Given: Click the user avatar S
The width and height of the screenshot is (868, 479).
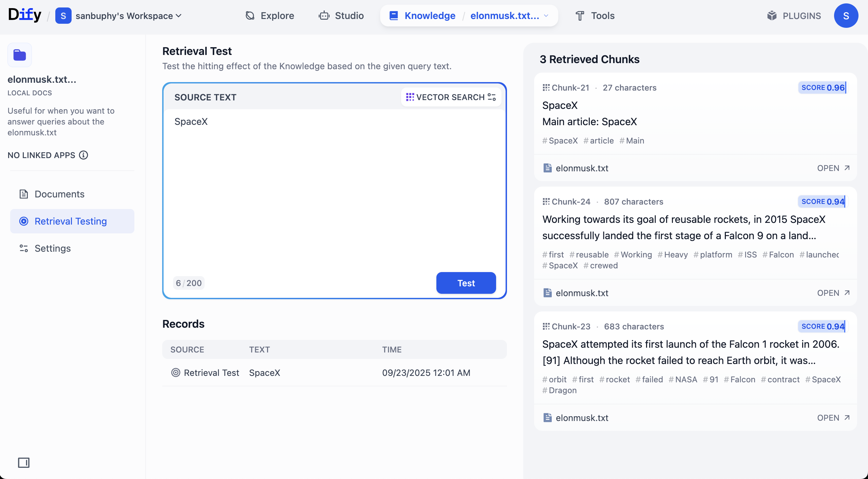Looking at the screenshot, I should pos(846,16).
